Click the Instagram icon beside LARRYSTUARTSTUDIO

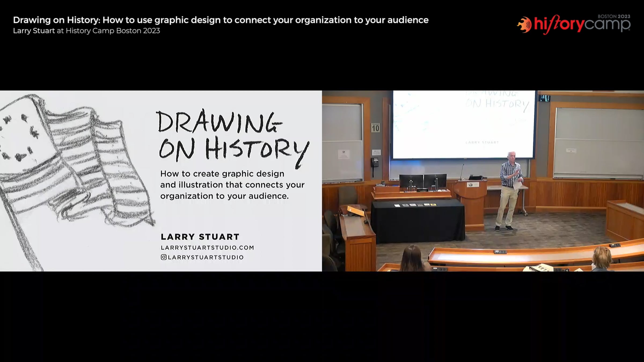163,257
